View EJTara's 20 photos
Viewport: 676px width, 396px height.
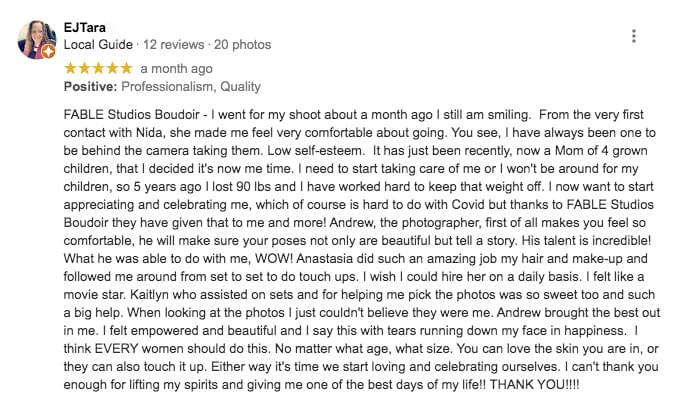[x=242, y=44]
